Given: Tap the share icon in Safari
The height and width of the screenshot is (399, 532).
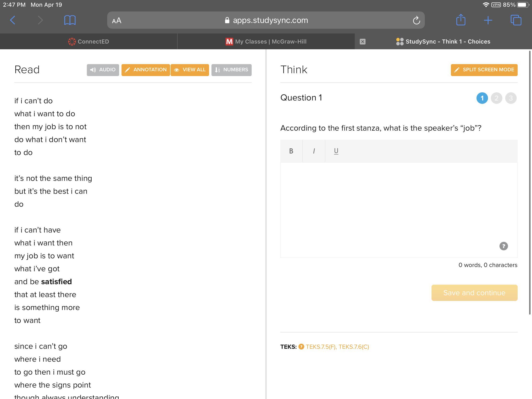Looking at the screenshot, I should click(460, 20).
